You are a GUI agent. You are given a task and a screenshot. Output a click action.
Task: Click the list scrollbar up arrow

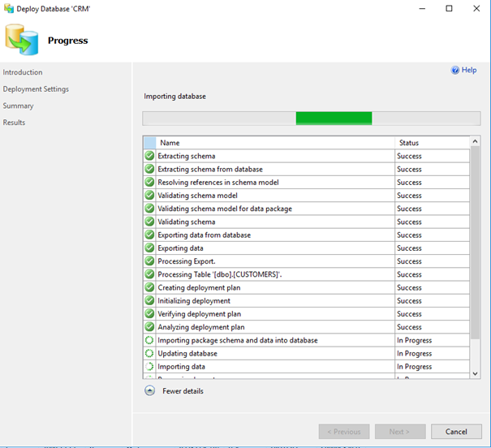click(x=475, y=141)
